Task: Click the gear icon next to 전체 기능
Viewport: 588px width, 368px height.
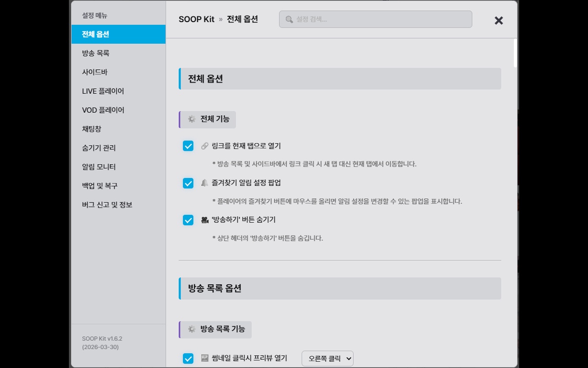Action: pyautogui.click(x=192, y=119)
